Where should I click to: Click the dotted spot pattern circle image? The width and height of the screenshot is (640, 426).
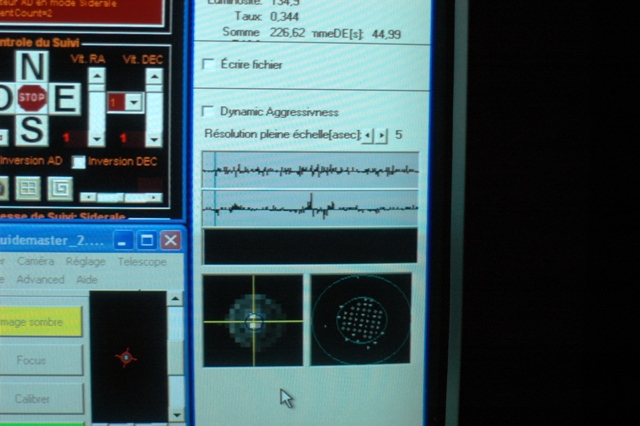click(x=361, y=319)
